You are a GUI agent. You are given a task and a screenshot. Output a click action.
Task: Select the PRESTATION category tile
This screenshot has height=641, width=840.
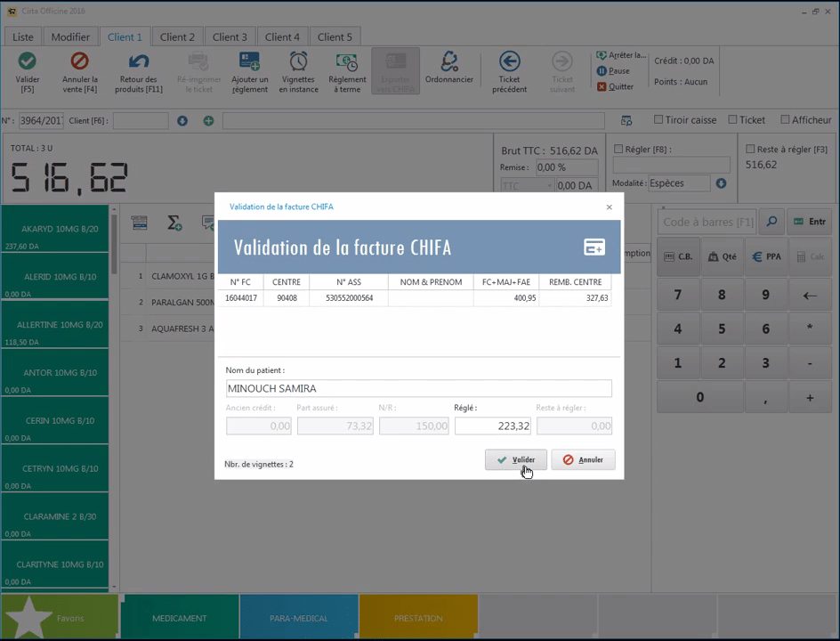pos(418,617)
